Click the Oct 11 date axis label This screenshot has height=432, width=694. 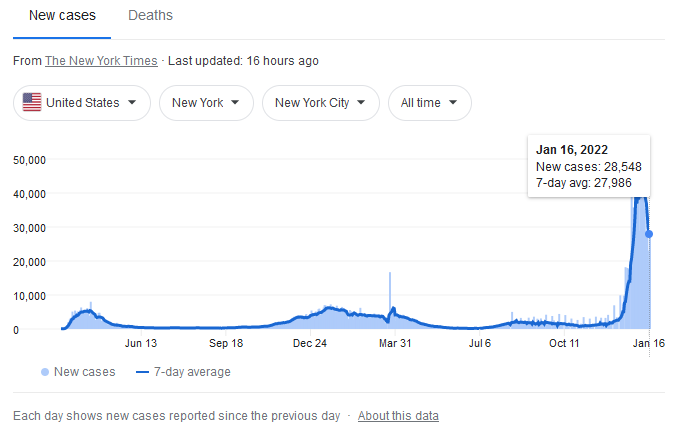click(x=564, y=344)
